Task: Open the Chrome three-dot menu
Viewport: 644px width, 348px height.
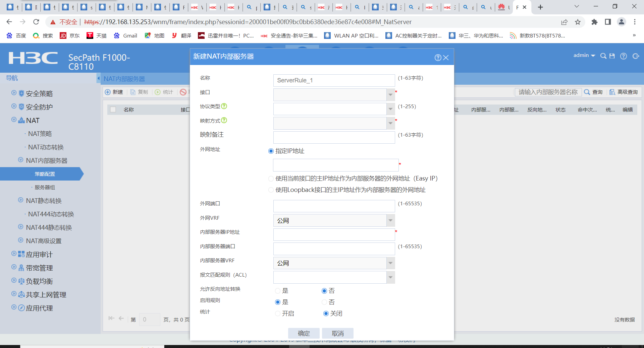Action: point(635,22)
